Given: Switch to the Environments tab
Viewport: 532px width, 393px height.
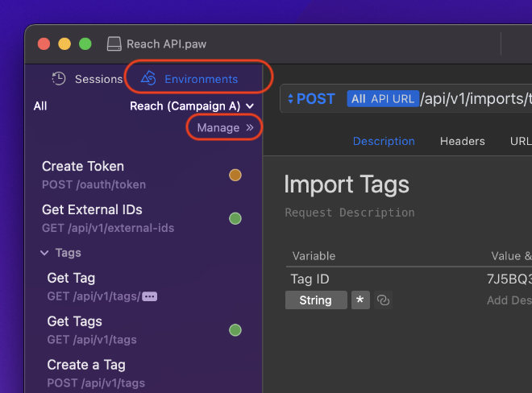Looking at the screenshot, I should [x=189, y=79].
